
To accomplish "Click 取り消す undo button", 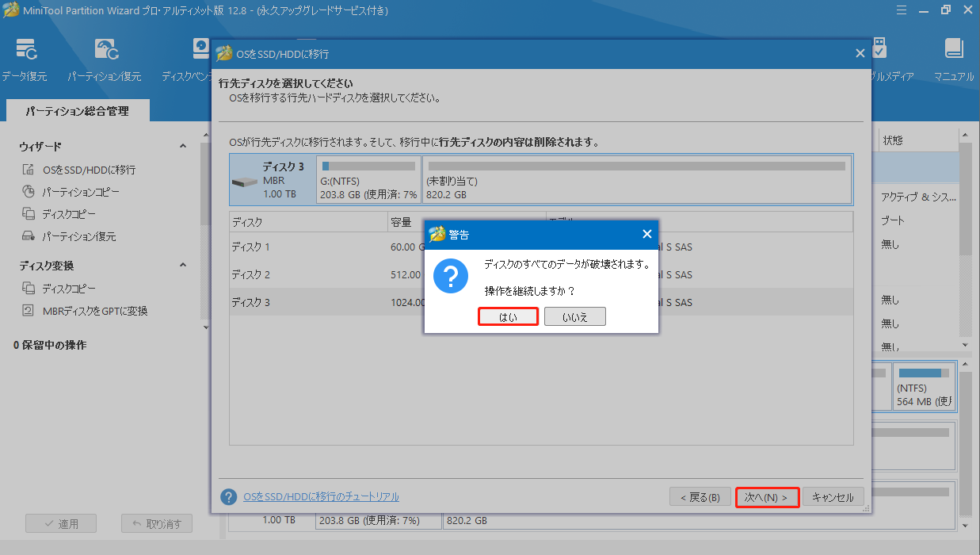I will pos(157,523).
